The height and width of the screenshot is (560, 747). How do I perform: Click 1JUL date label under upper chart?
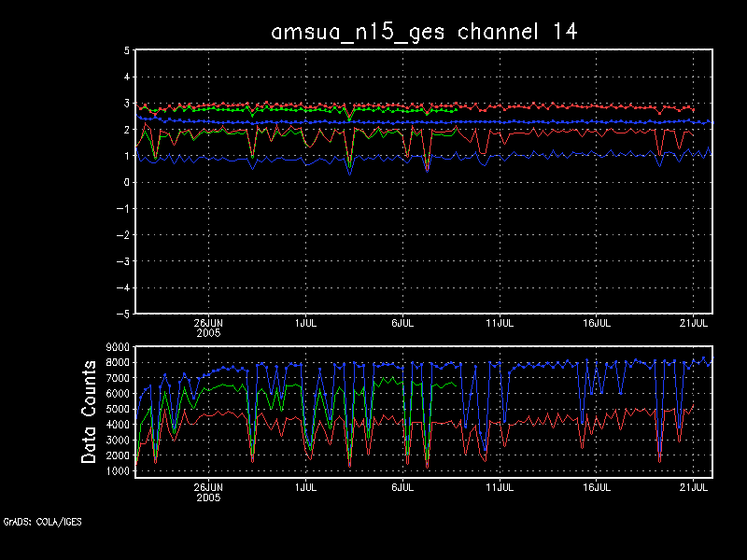[x=304, y=323]
